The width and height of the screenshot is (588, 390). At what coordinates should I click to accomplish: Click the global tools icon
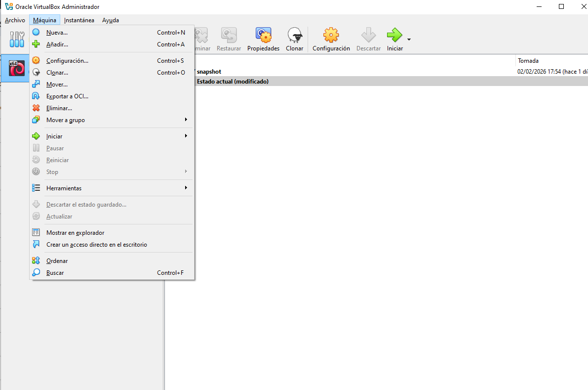17,39
